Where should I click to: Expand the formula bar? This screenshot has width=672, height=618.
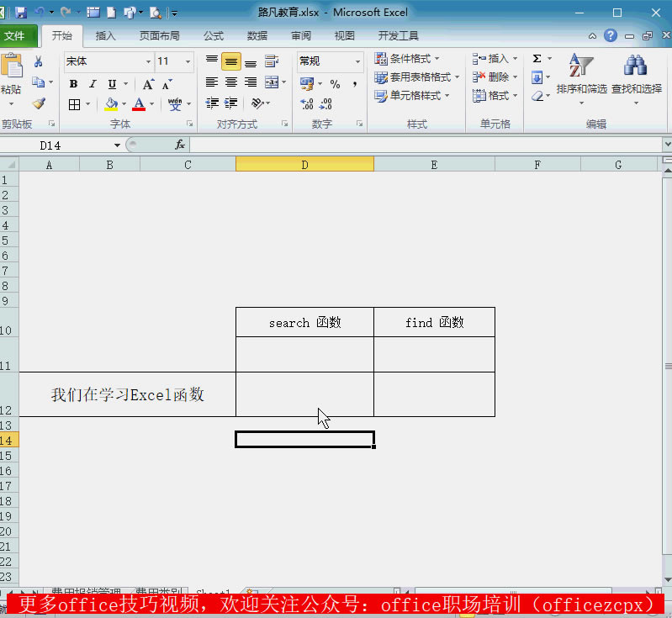(667, 145)
